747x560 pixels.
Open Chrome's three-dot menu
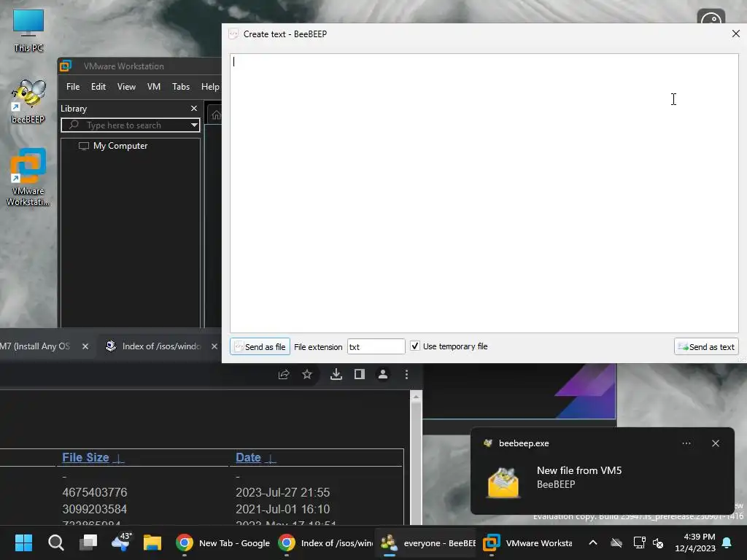pos(406,375)
